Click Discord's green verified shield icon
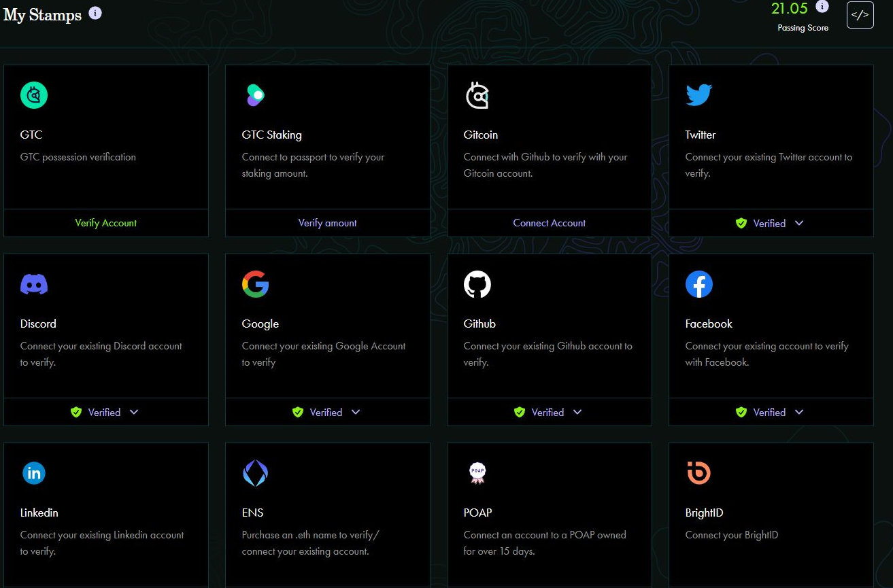This screenshot has height=588, width=893. (x=76, y=412)
